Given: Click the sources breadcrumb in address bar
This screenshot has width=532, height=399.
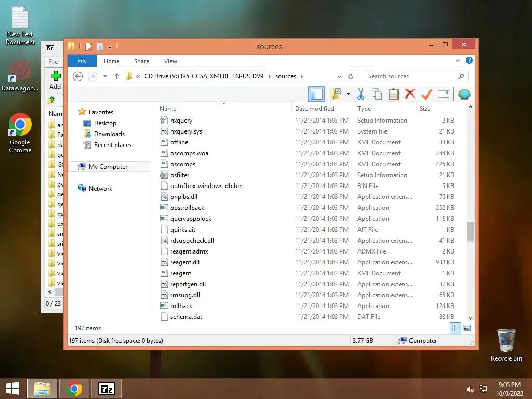Looking at the screenshot, I should click(x=286, y=76).
